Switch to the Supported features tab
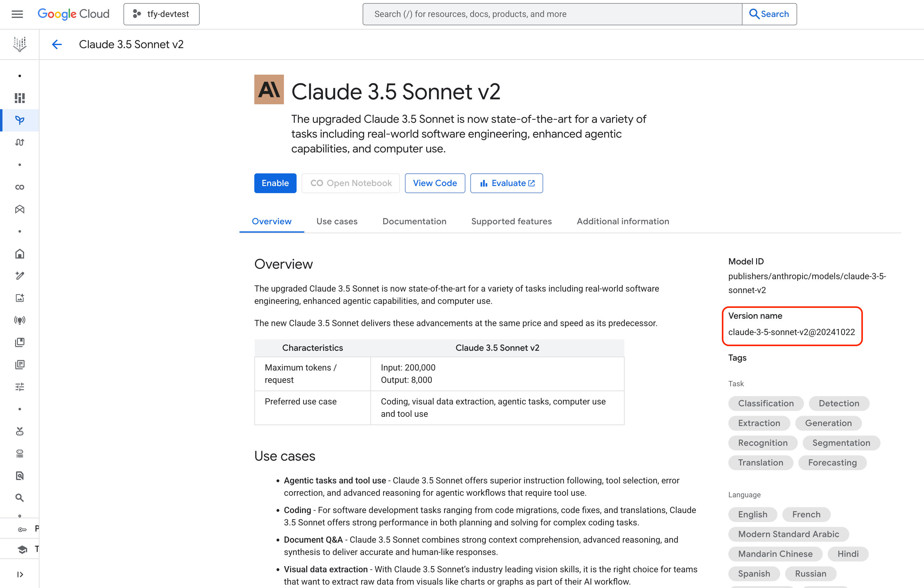The height and width of the screenshot is (588, 924). [511, 221]
